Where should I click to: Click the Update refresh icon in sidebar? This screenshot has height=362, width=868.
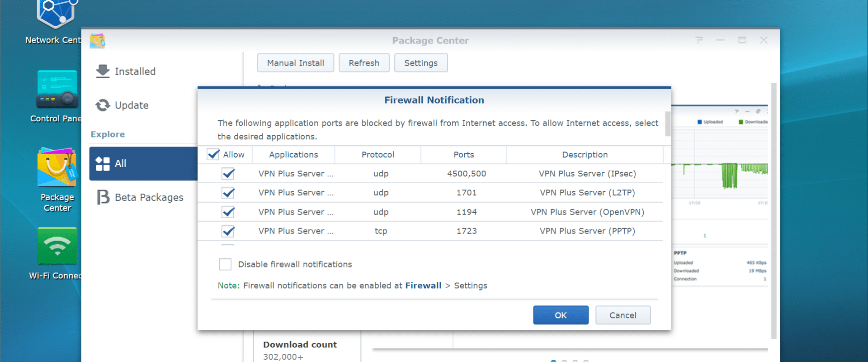pos(103,105)
